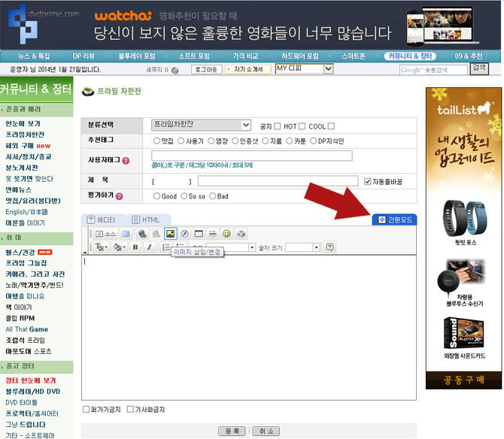Open 커뮤니티 & 장터 menu
The image size is (504, 439).
pyautogui.click(x=410, y=56)
